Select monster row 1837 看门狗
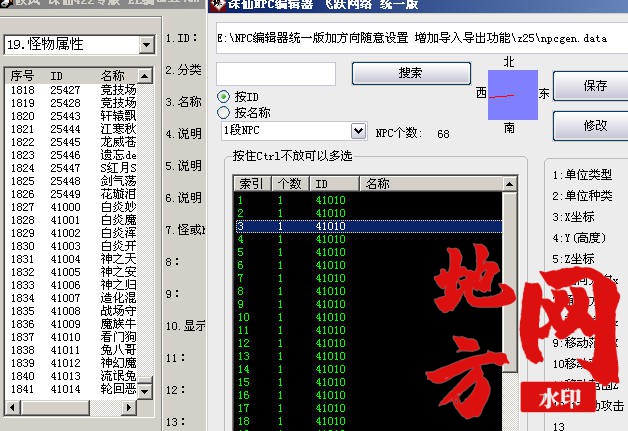This screenshot has height=431, width=628. 73,337
